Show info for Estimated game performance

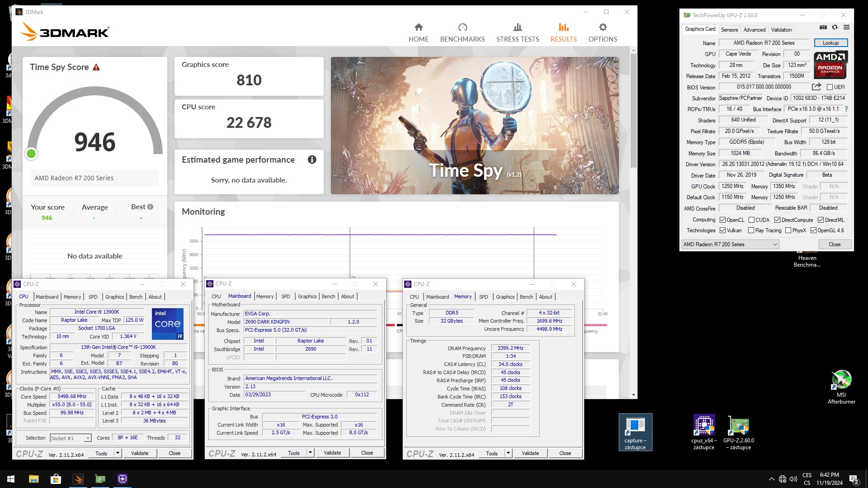(312, 160)
